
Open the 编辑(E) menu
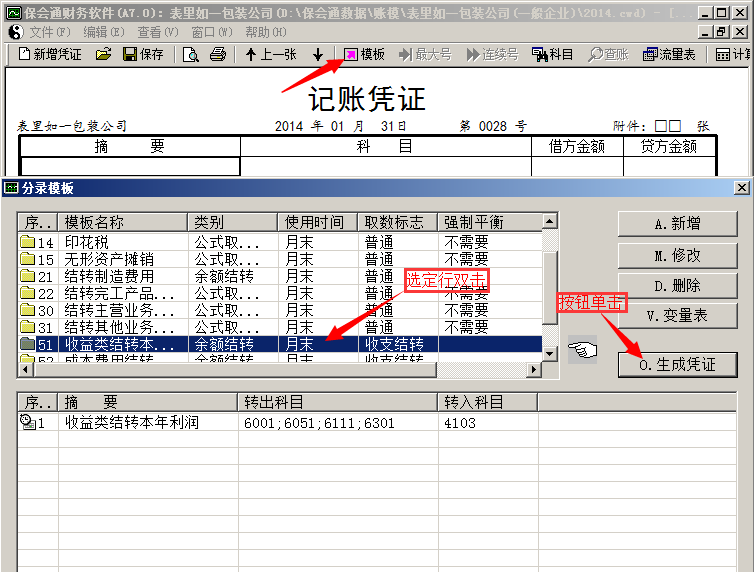click(x=104, y=32)
